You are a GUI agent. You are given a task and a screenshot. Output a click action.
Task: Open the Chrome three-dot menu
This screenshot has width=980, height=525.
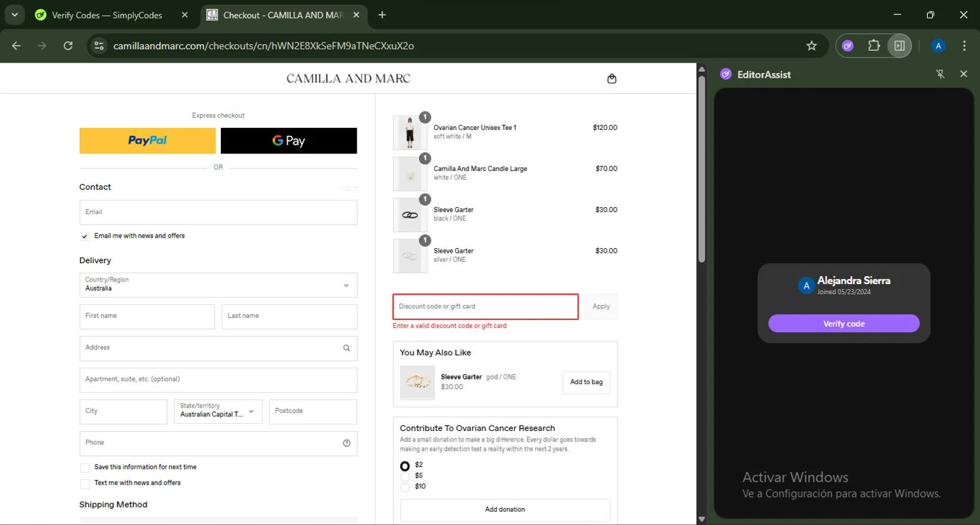point(964,46)
